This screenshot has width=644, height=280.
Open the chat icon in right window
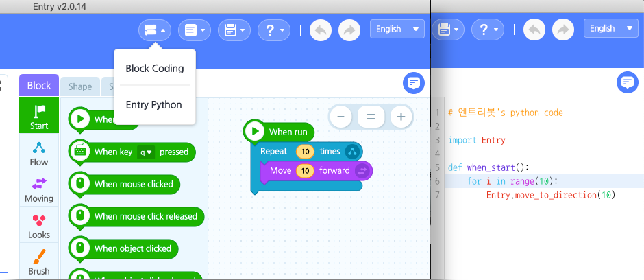click(x=628, y=82)
